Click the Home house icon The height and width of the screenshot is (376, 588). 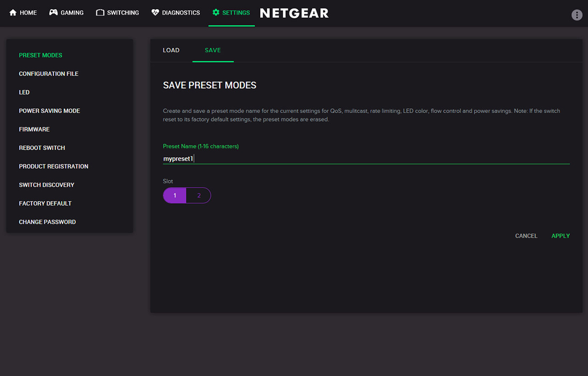pyautogui.click(x=13, y=13)
